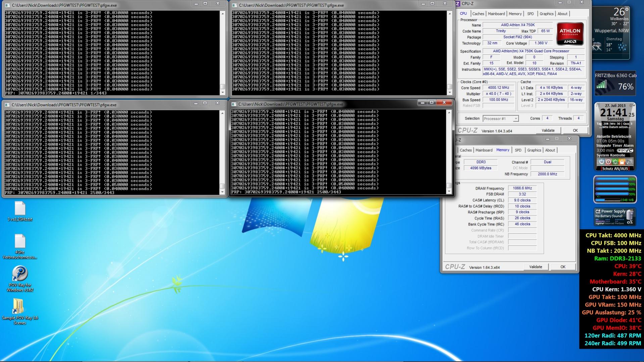Open the 'Processor #1' selection dropdown
The image size is (644, 362).
[x=500, y=118]
